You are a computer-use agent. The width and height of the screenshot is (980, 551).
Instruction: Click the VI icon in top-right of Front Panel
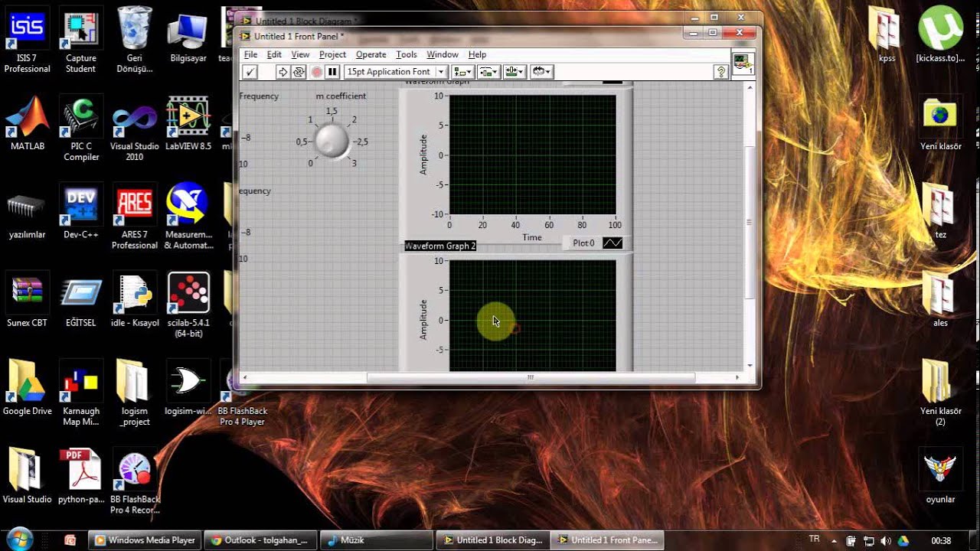[x=743, y=64]
